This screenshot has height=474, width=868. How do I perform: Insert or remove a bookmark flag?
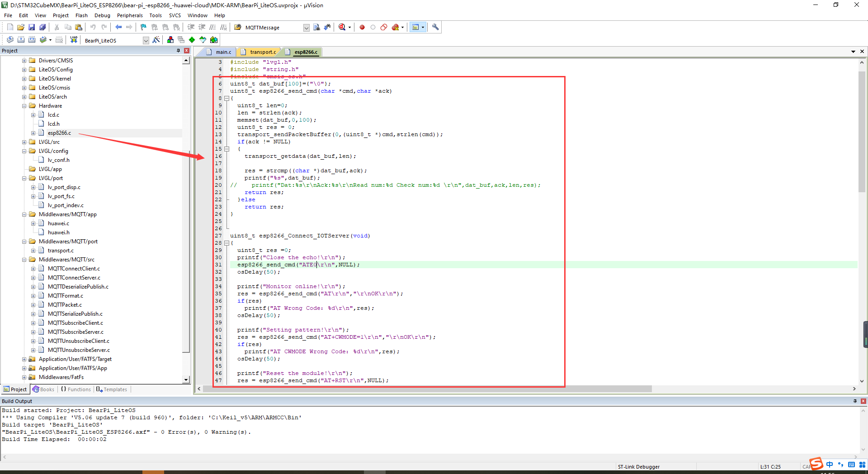[x=143, y=27]
